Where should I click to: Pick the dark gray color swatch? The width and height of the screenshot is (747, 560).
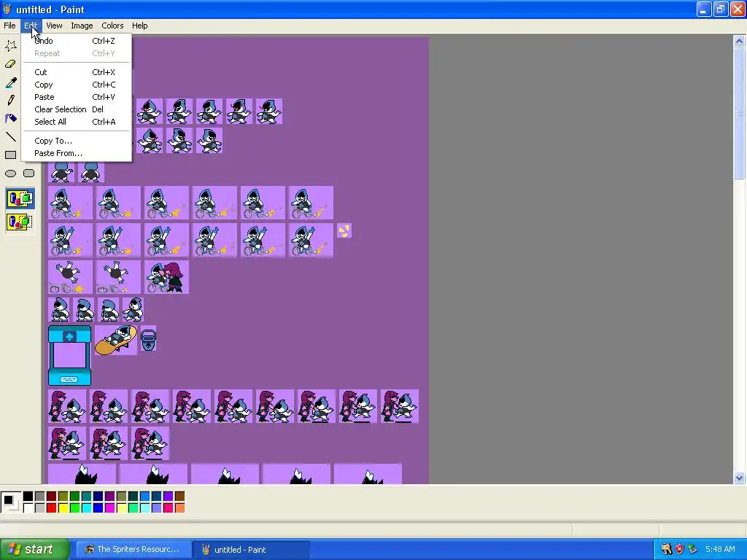(39, 497)
